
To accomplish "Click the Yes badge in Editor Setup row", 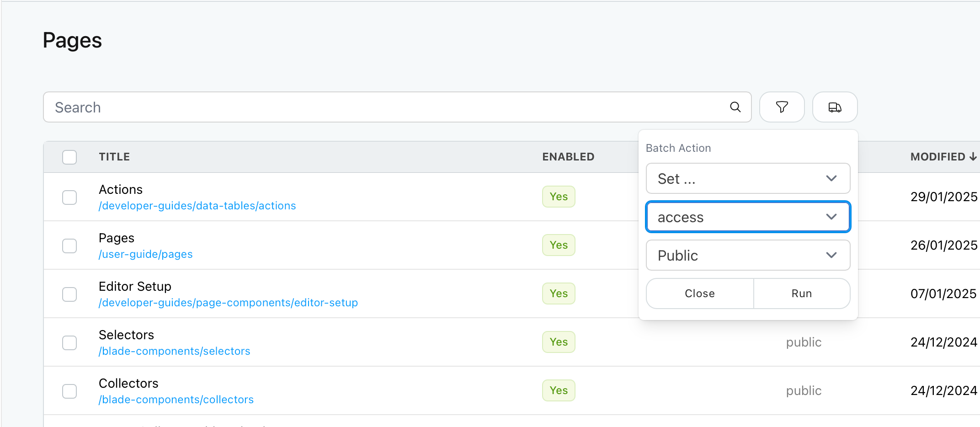I will 559,294.
